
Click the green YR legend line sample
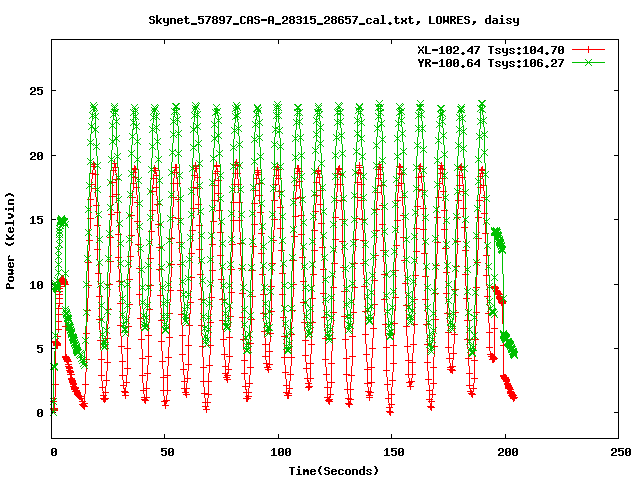[x=588, y=62]
